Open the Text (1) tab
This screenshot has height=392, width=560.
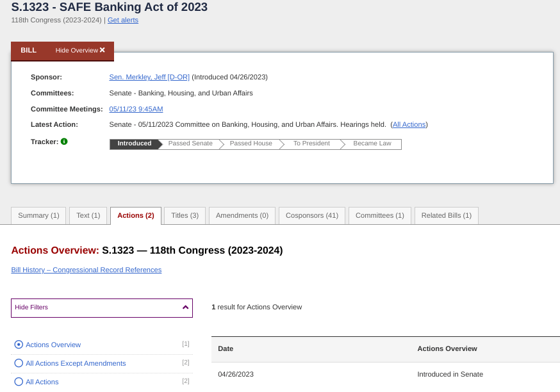(x=88, y=216)
